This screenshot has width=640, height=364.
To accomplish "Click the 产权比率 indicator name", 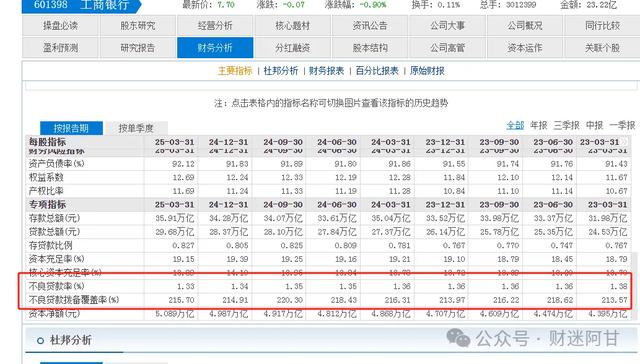I will pyautogui.click(x=46, y=191).
